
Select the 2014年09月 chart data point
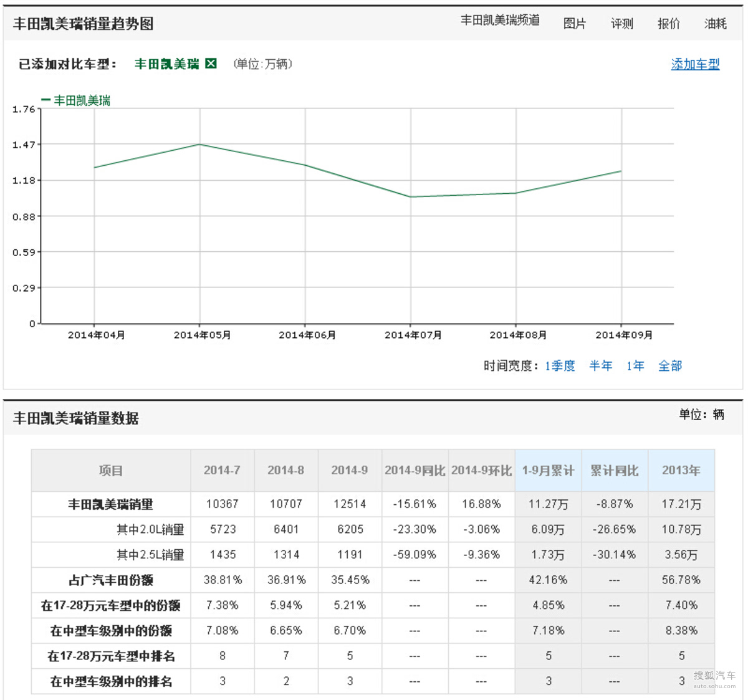point(621,171)
